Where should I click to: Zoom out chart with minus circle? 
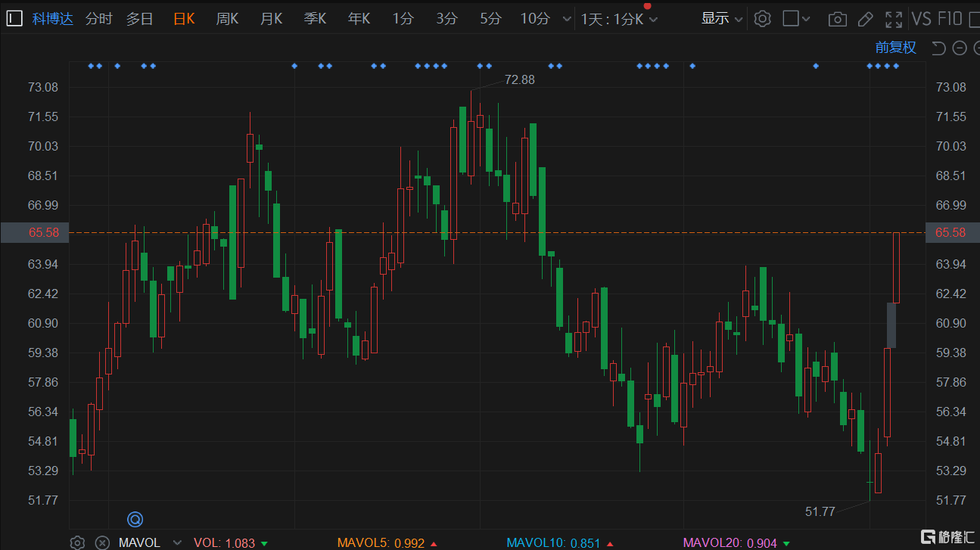point(960,48)
